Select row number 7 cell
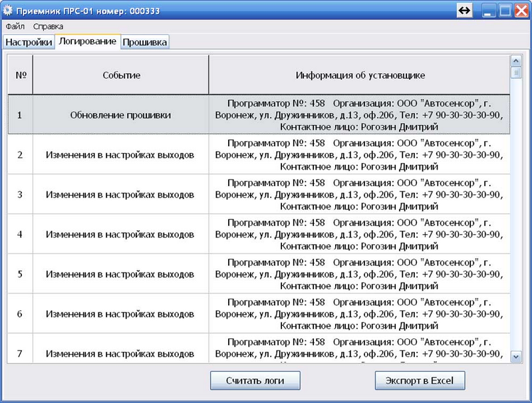This screenshot has height=403, width=532. point(21,348)
